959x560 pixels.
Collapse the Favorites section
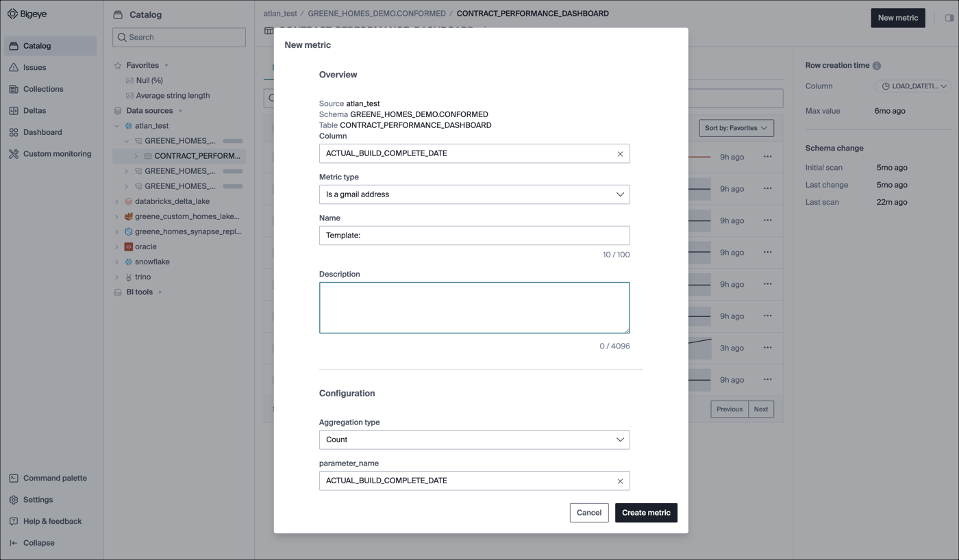point(166,66)
